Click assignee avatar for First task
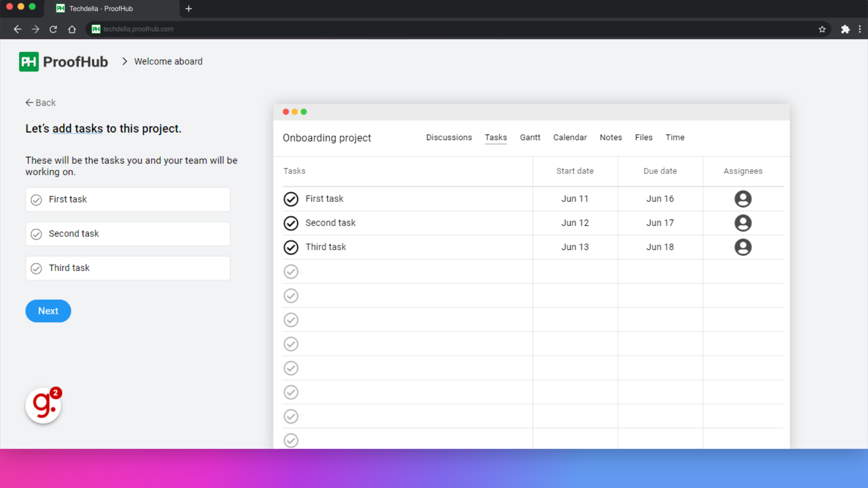The width and height of the screenshot is (868, 488). (x=743, y=199)
